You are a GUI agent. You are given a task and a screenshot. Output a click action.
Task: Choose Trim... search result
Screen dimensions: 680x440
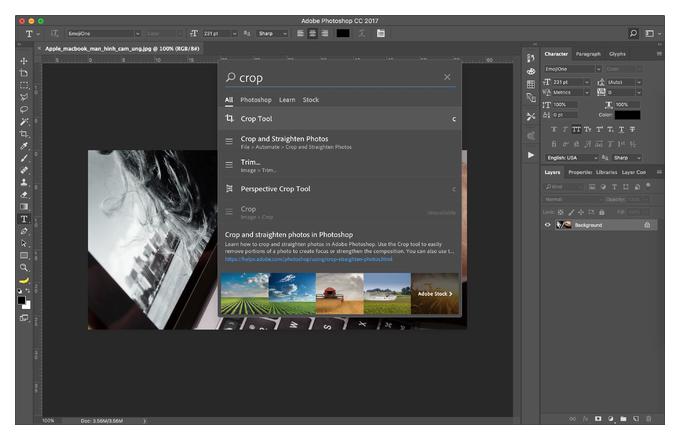(x=340, y=165)
